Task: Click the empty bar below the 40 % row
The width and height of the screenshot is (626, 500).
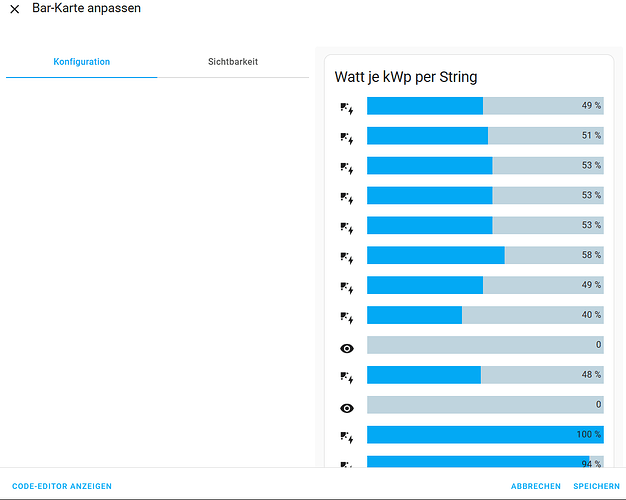Action: pos(485,345)
